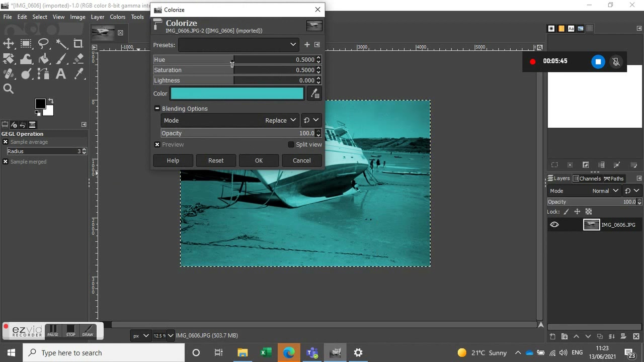Select the Move tool in toolbox
This screenshot has width=644, height=362.
pyautogui.click(x=9, y=44)
